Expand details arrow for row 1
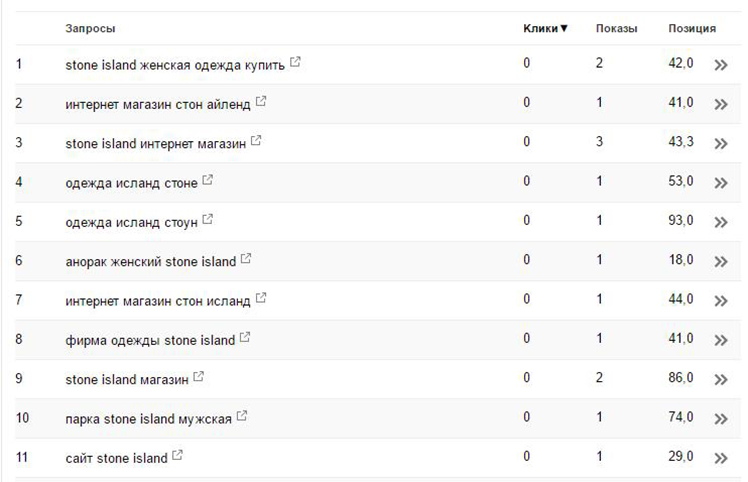The image size is (748, 482). [x=721, y=65]
